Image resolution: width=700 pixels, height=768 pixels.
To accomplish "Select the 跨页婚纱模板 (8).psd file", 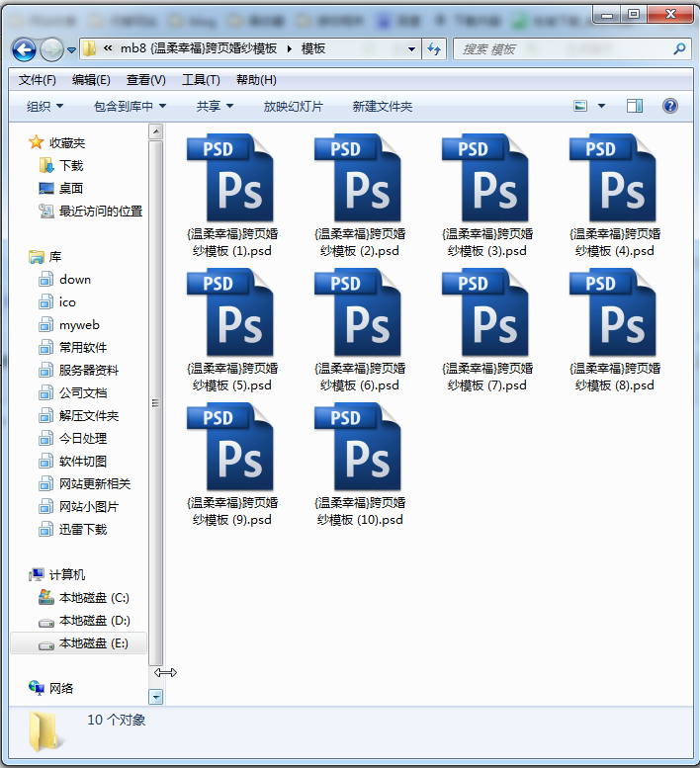I will click(615, 330).
